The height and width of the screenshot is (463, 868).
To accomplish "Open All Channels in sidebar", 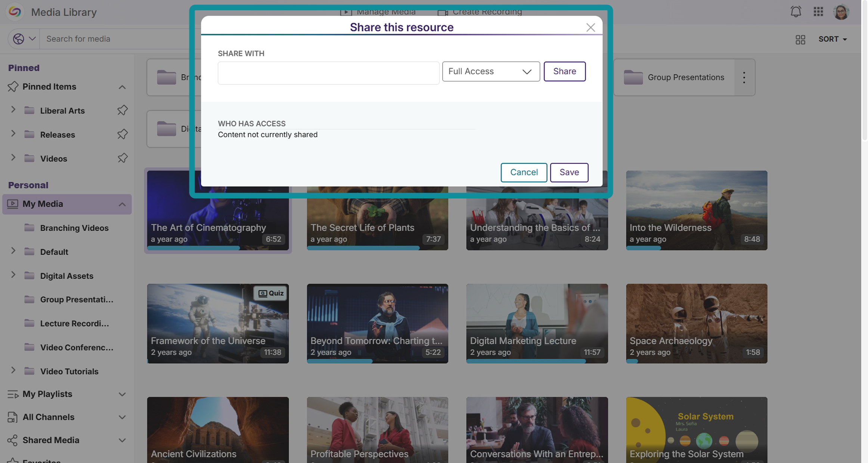I will (x=49, y=417).
